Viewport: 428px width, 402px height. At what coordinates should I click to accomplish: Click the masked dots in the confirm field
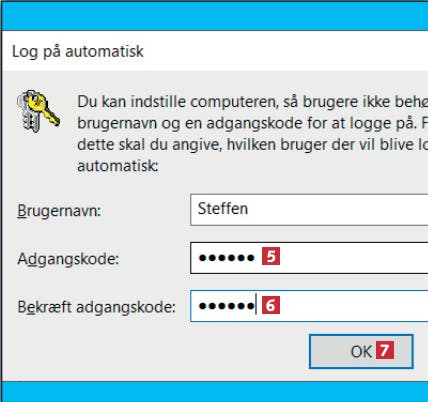227,306
